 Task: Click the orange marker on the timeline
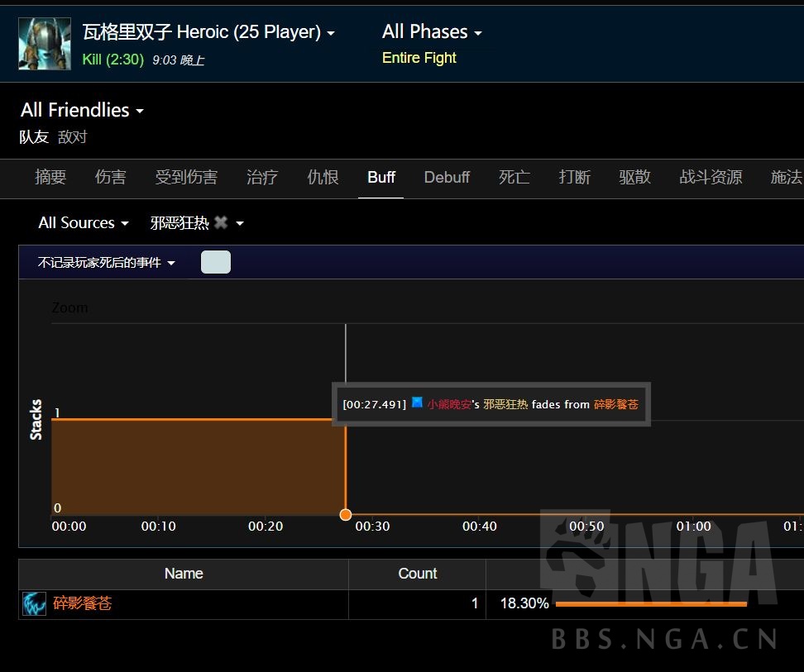[x=345, y=514]
